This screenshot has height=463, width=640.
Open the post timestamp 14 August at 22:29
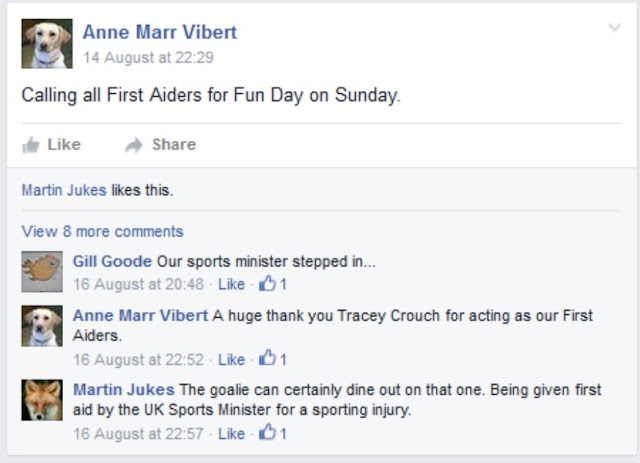click(149, 58)
